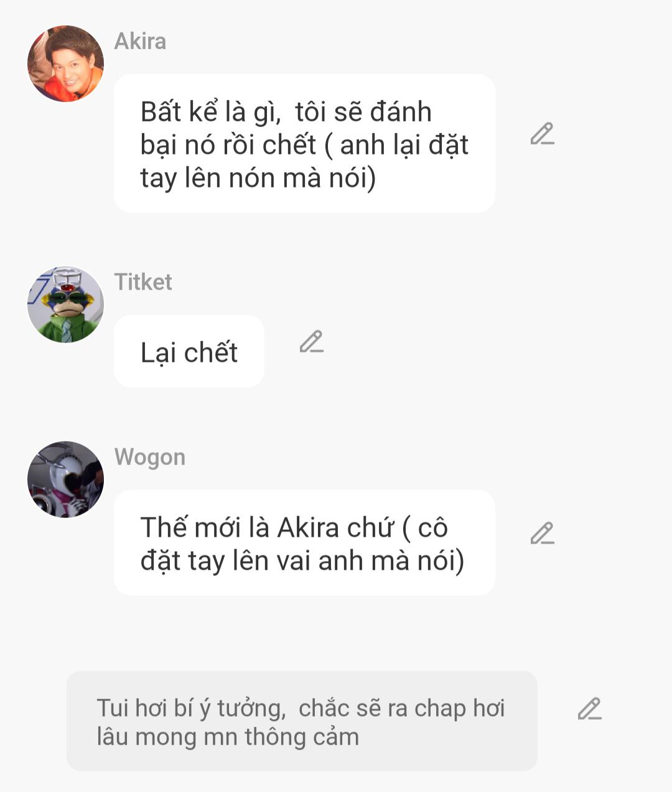Screen dimensions: 672x792
Task: Click the line "đặt tay lên vai anh mà nói)"
Action: pos(302,560)
